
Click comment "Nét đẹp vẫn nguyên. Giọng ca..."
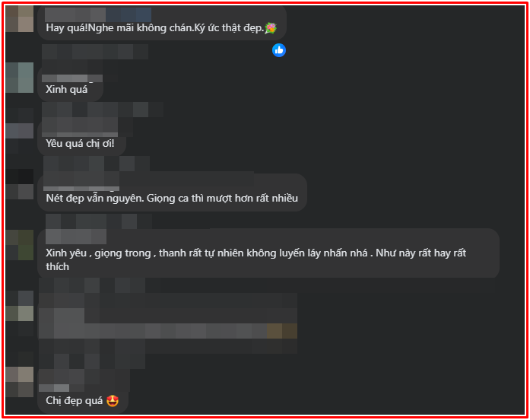pyautogui.click(x=172, y=192)
